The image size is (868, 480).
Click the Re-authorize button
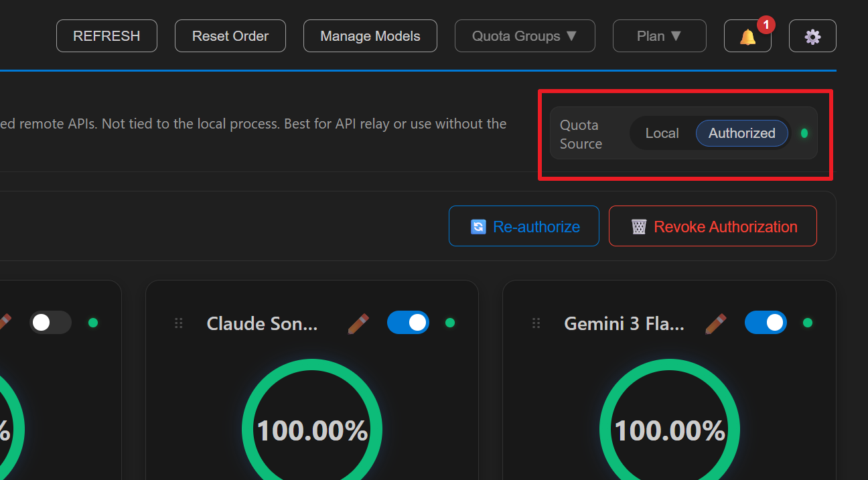524,227
